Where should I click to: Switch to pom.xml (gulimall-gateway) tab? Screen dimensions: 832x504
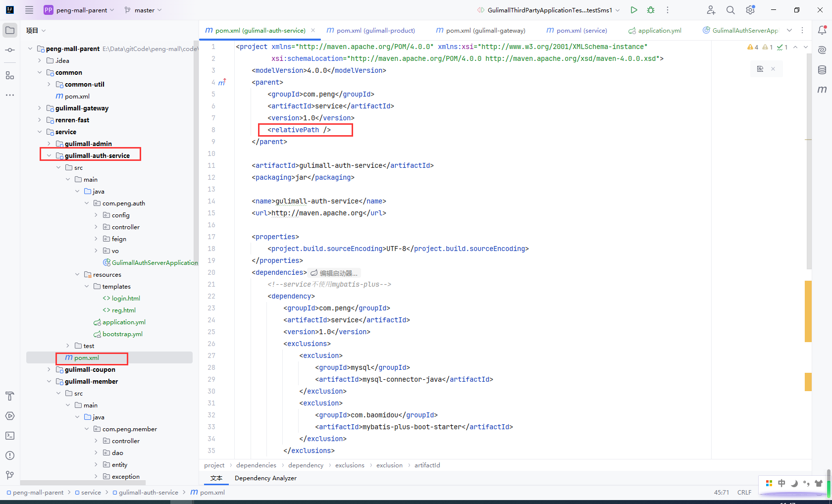(x=480, y=30)
